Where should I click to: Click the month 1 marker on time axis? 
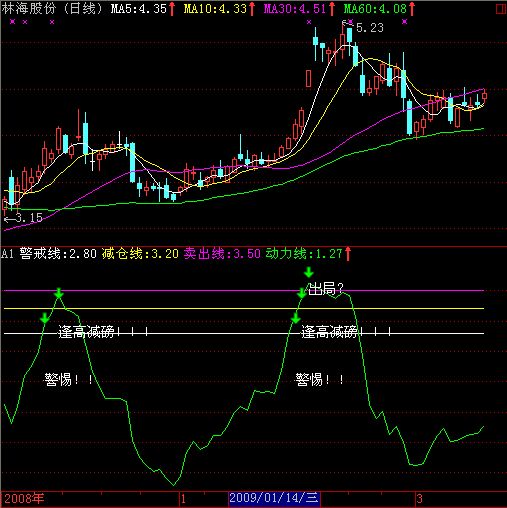[x=183, y=499]
